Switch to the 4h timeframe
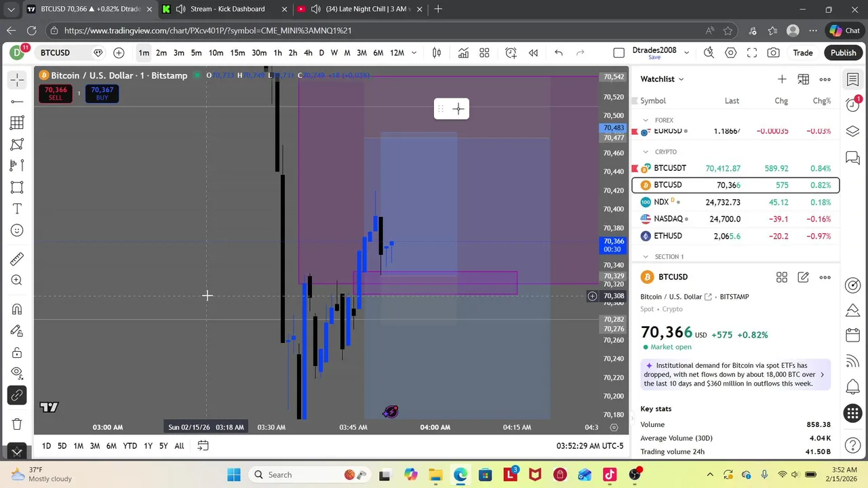This screenshot has height=488, width=868. point(308,53)
